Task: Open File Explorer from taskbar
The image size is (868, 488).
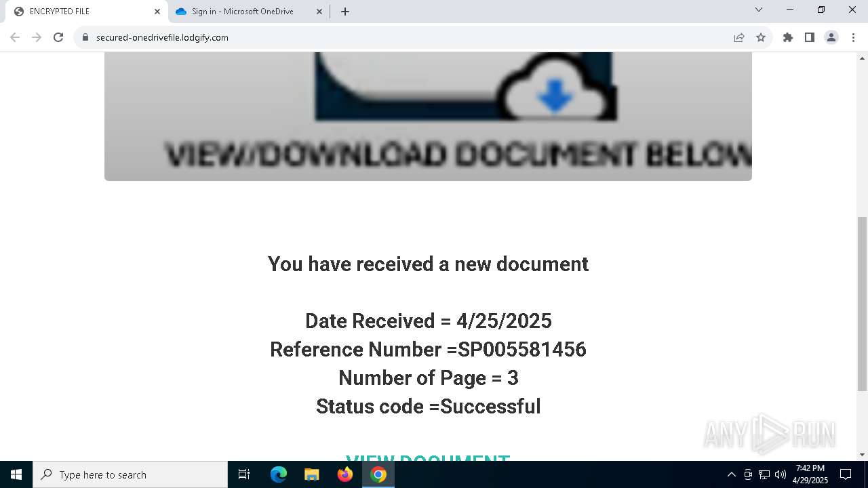Action: pyautogui.click(x=311, y=474)
